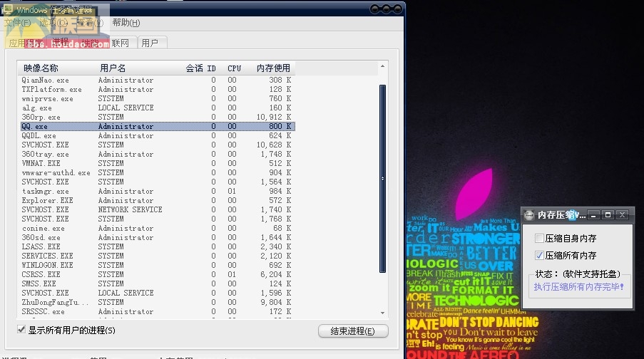The width and height of the screenshot is (644, 359).
Task: Select the WINLOGON.EXE process row
Action: (x=158, y=265)
